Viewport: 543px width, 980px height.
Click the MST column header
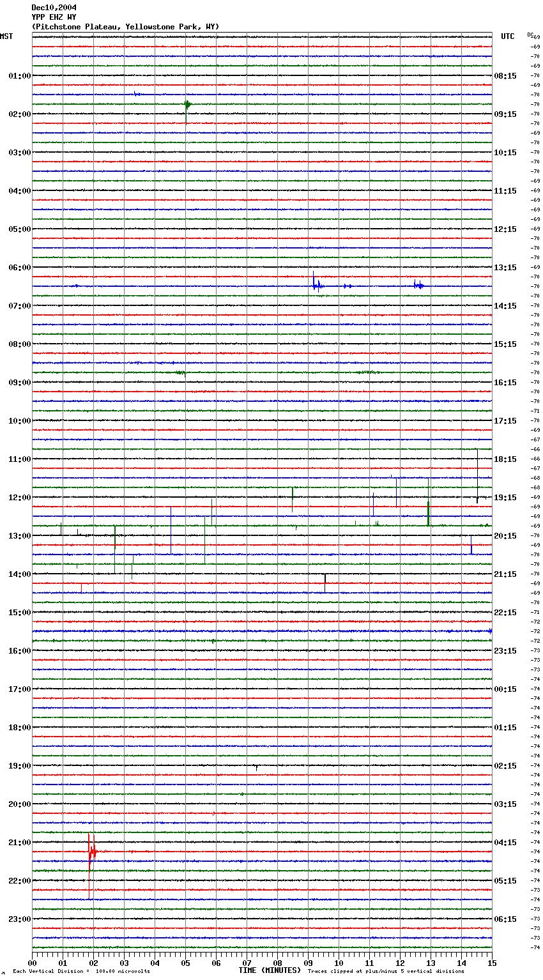coord(6,36)
